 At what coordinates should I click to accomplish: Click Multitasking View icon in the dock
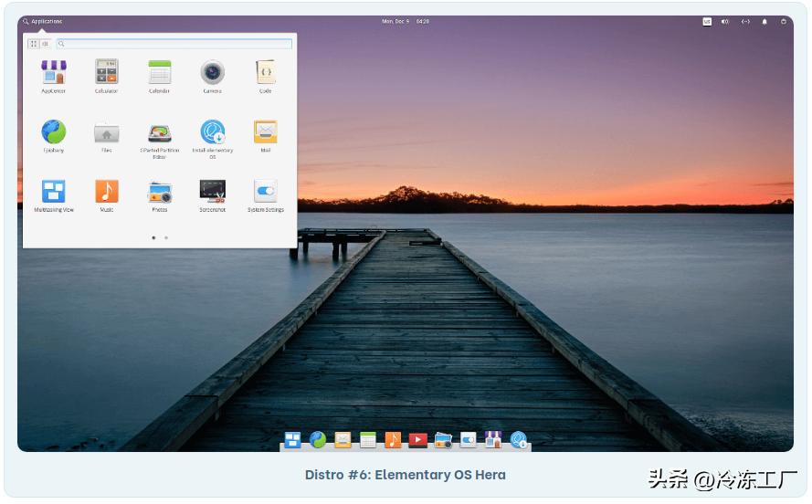click(x=292, y=440)
